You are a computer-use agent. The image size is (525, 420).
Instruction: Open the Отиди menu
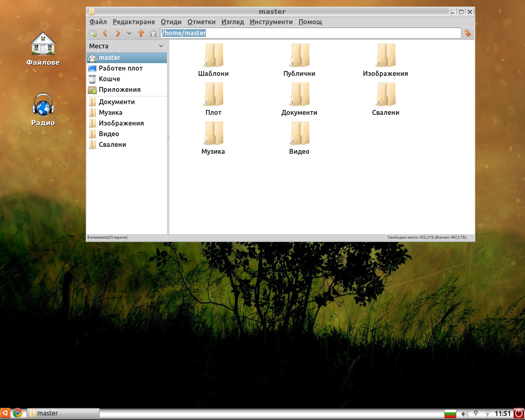point(171,22)
